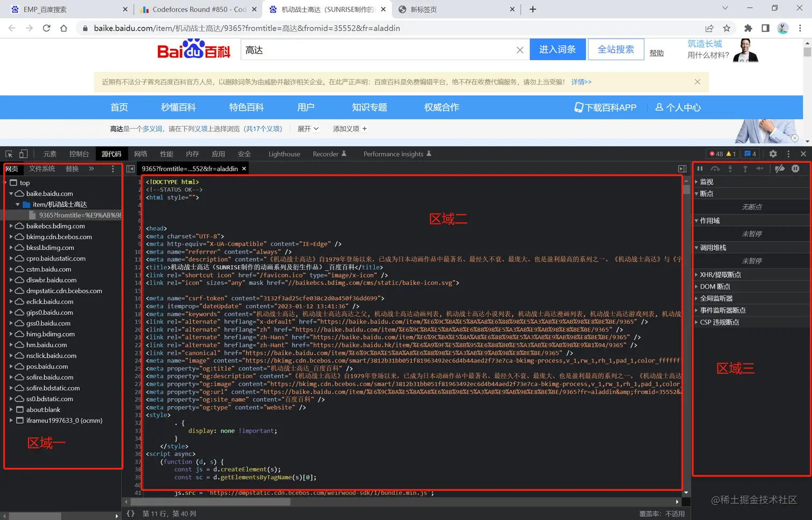The image size is (812, 520).
Task: Open DevTools more options menu
Action: pyautogui.click(x=788, y=154)
